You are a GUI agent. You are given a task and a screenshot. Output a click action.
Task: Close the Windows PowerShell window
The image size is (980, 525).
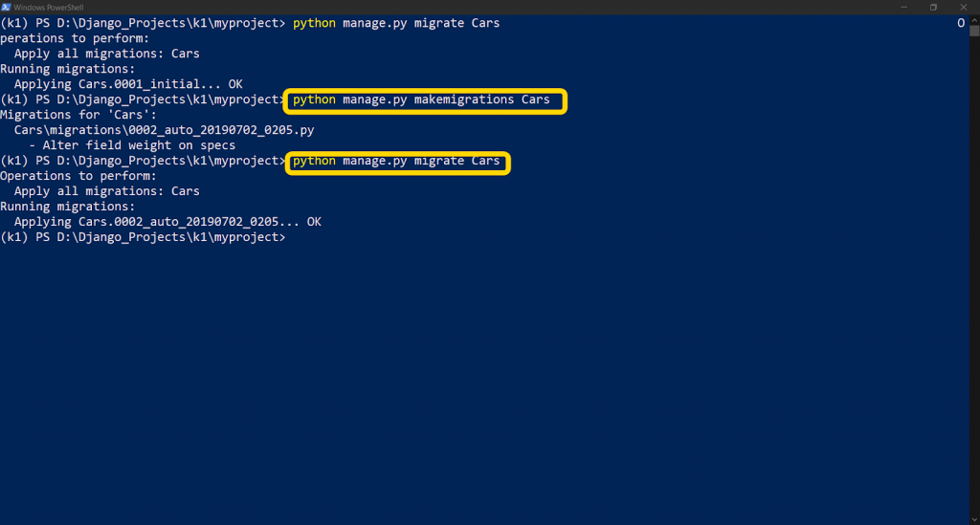coord(963,7)
